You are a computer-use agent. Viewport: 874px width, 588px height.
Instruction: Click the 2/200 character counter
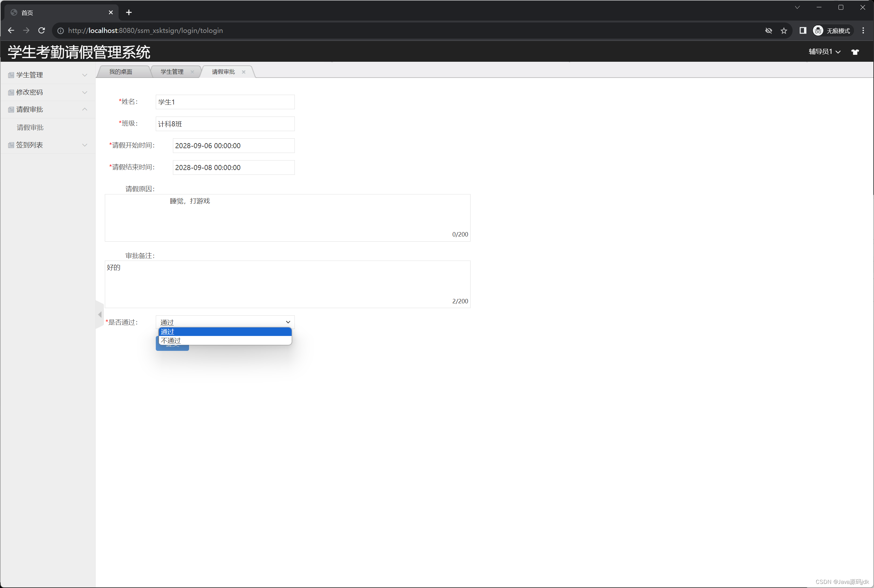(460, 301)
